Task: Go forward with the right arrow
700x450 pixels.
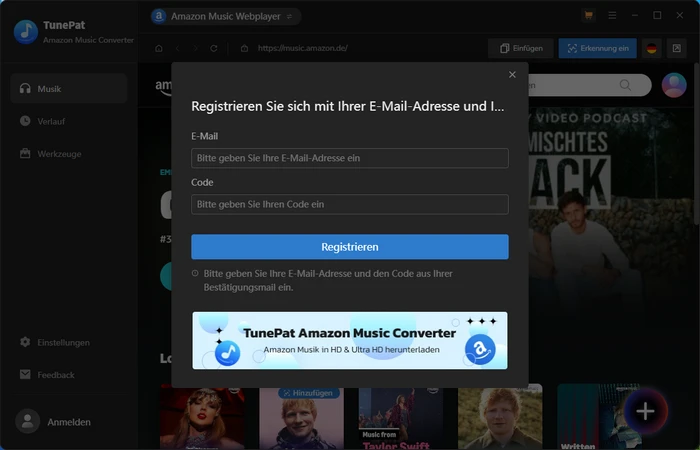Action: pos(195,48)
